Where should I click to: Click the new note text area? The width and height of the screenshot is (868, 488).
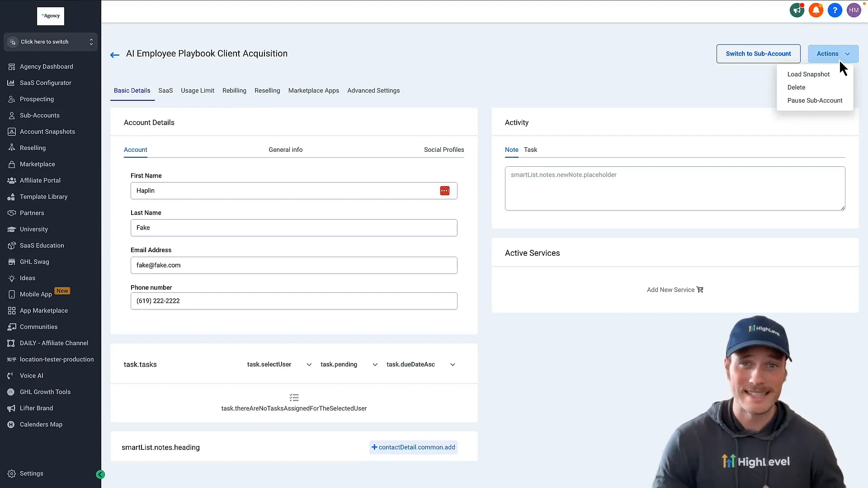[x=675, y=188]
